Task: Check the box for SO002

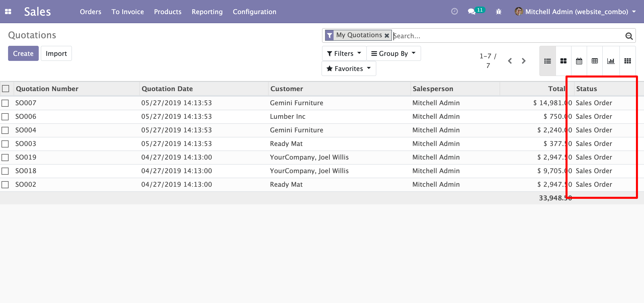Action: (5, 184)
